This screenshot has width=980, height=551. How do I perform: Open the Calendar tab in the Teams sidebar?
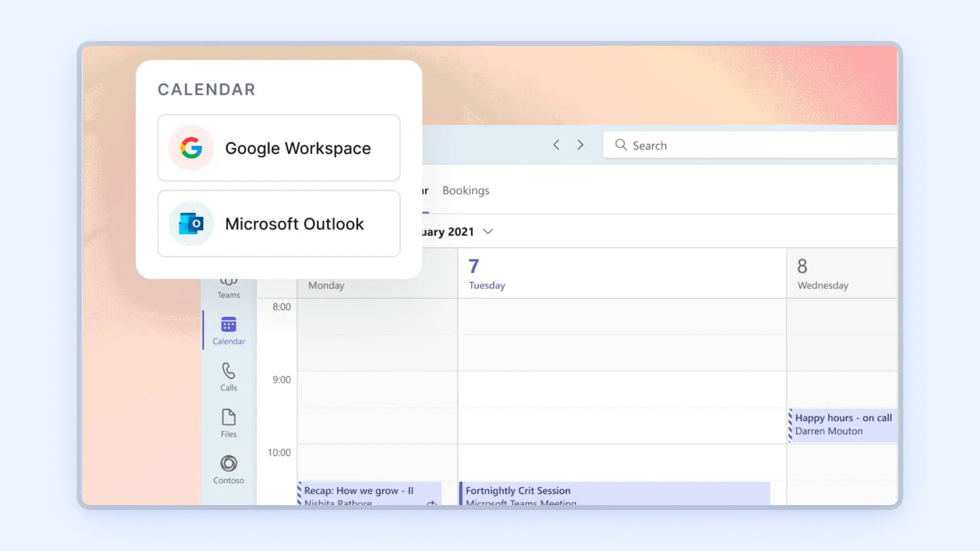(x=228, y=331)
